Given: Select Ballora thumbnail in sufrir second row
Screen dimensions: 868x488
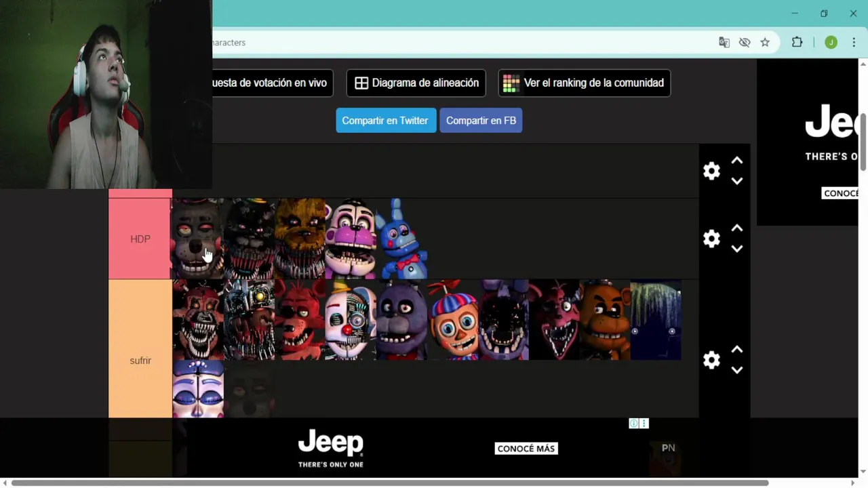Looking at the screenshot, I should (x=198, y=389).
